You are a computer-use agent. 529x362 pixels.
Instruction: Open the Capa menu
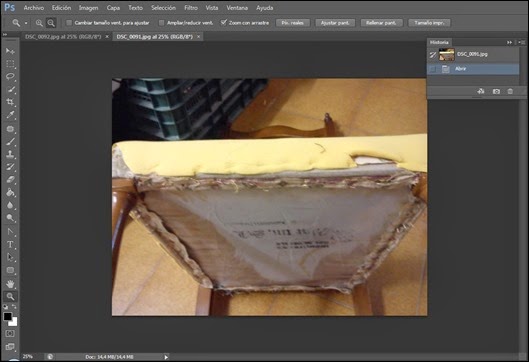point(113,8)
